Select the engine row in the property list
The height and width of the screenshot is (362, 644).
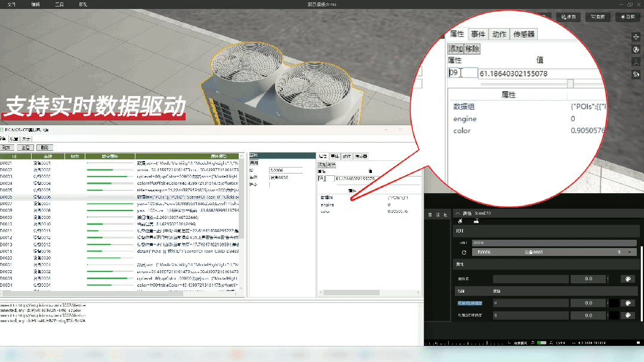tap(369, 205)
